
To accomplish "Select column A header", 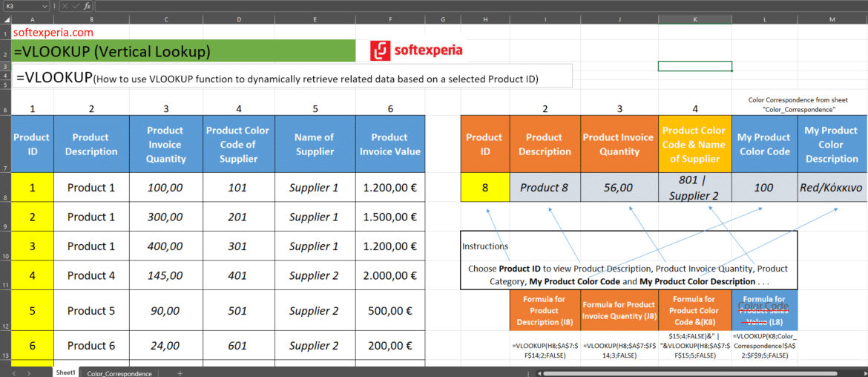I will [33, 19].
